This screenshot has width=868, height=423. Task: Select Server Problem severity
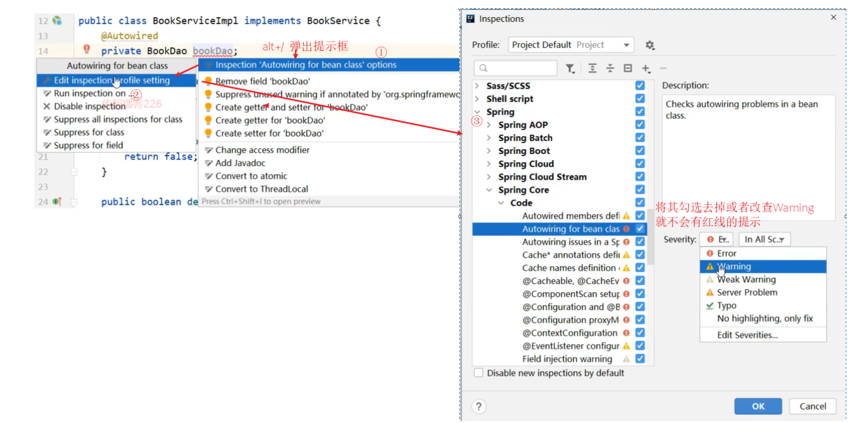(x=763, y=292)
